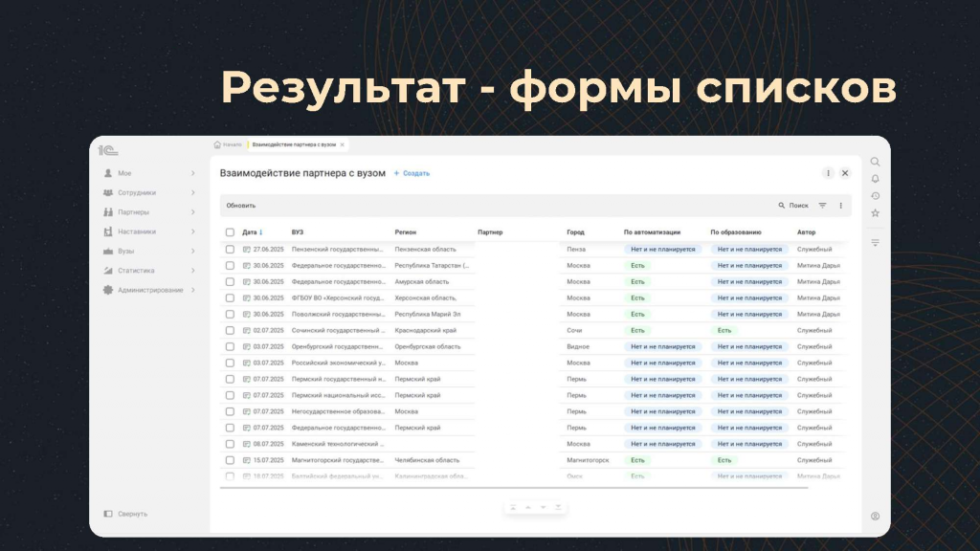Open the history clock icon
980x551 pixels.
tap(875, 196)
